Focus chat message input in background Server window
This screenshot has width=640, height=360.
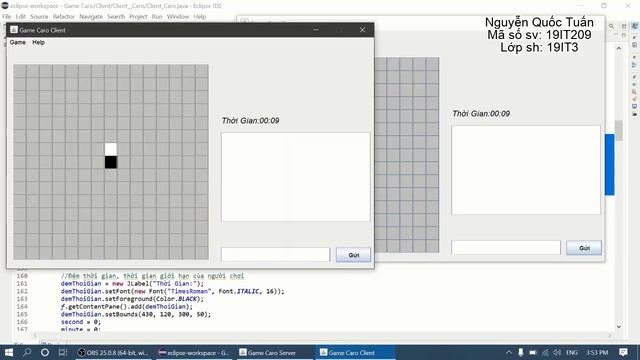(506, 247)
